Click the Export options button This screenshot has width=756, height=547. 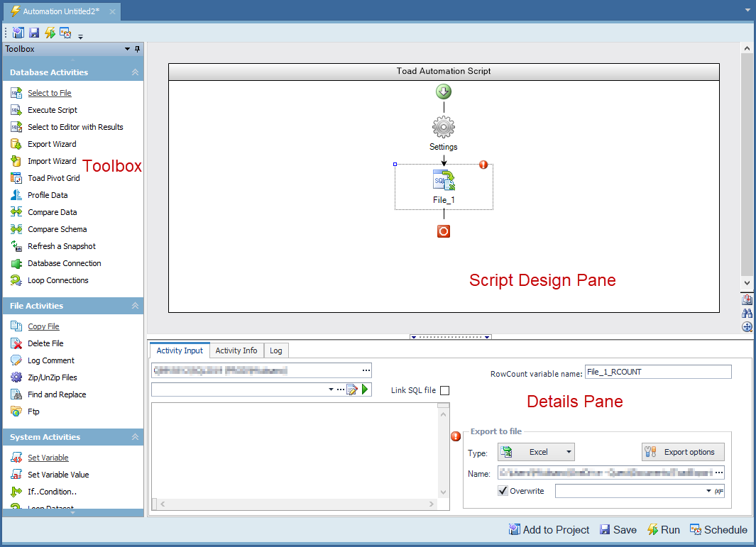point(682,452)
